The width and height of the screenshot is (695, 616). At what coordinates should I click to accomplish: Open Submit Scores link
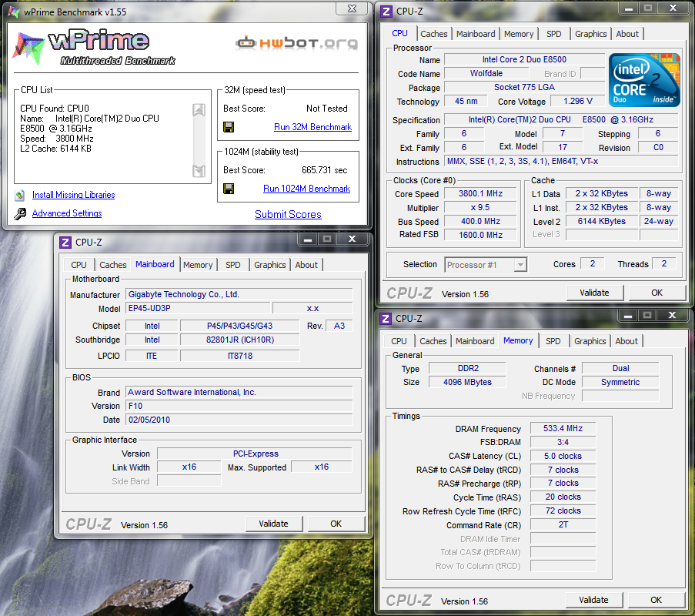click(x=288, y=214)
